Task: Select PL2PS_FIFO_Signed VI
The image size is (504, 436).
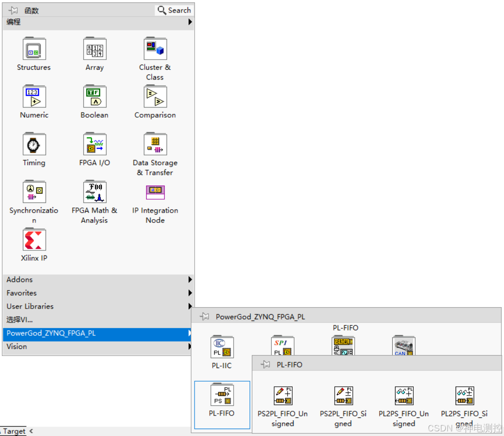Action: click(464, 396)
